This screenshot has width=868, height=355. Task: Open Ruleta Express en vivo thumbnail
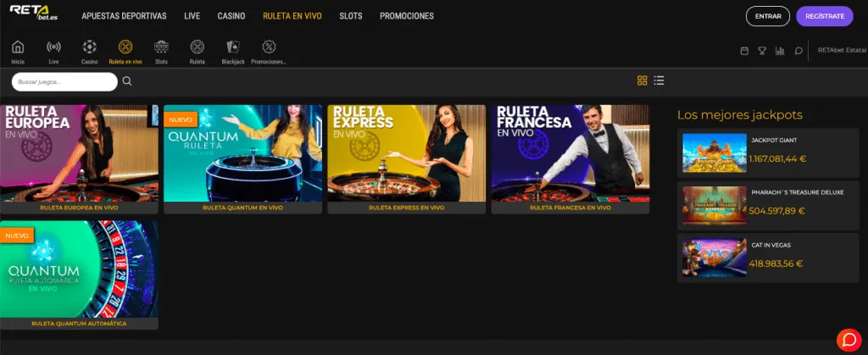[407, 153]
